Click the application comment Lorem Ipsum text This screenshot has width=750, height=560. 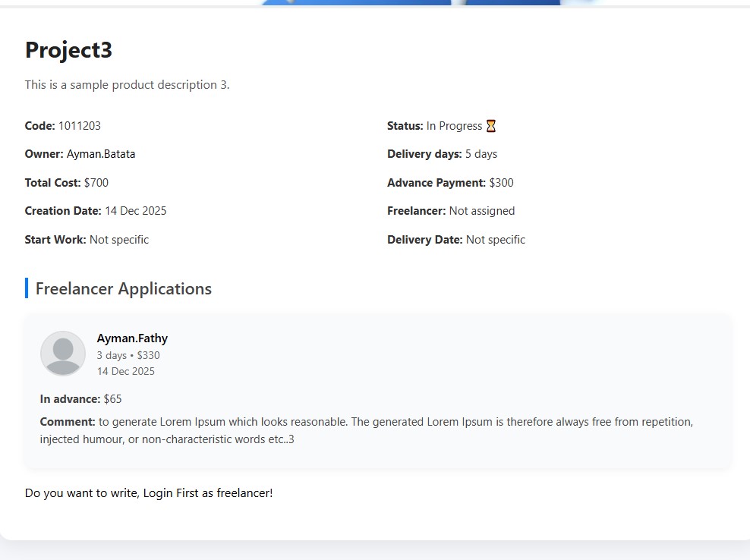click(x=366, y=430)
